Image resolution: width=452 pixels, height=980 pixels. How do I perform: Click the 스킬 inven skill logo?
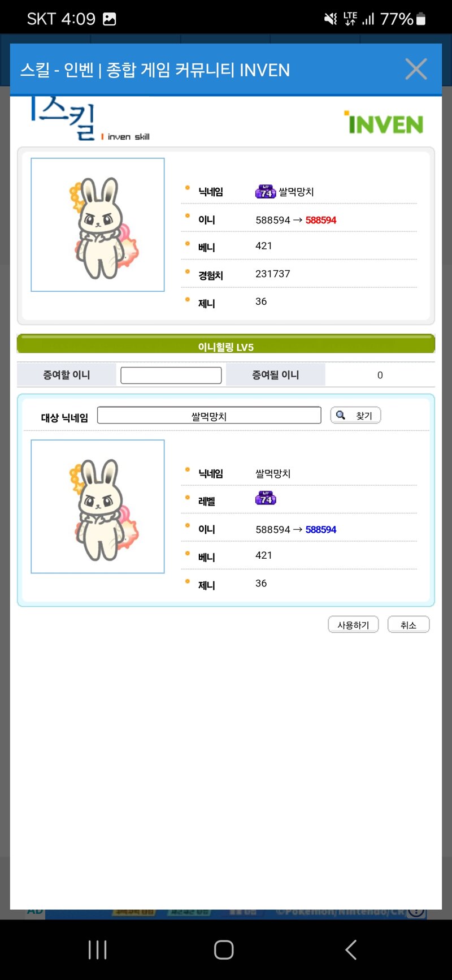[89, 119]
